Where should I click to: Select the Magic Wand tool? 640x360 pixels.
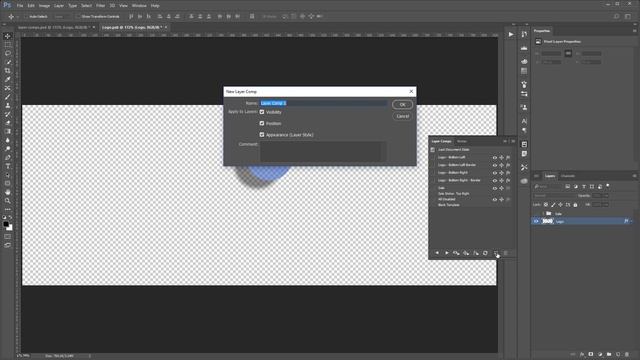(x=7, y=62)
